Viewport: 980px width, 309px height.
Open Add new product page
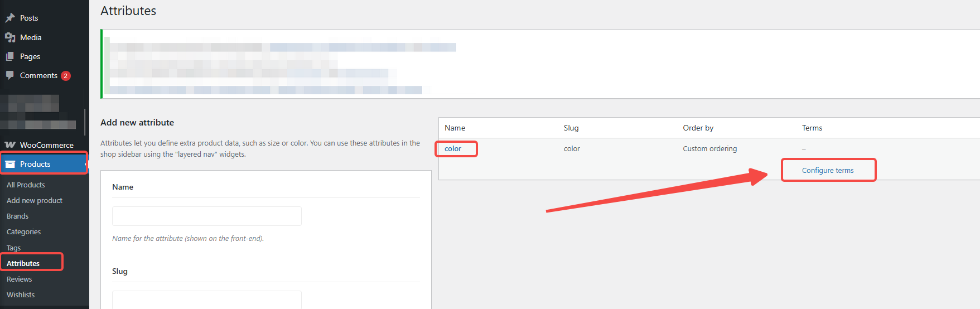[35, 200]
